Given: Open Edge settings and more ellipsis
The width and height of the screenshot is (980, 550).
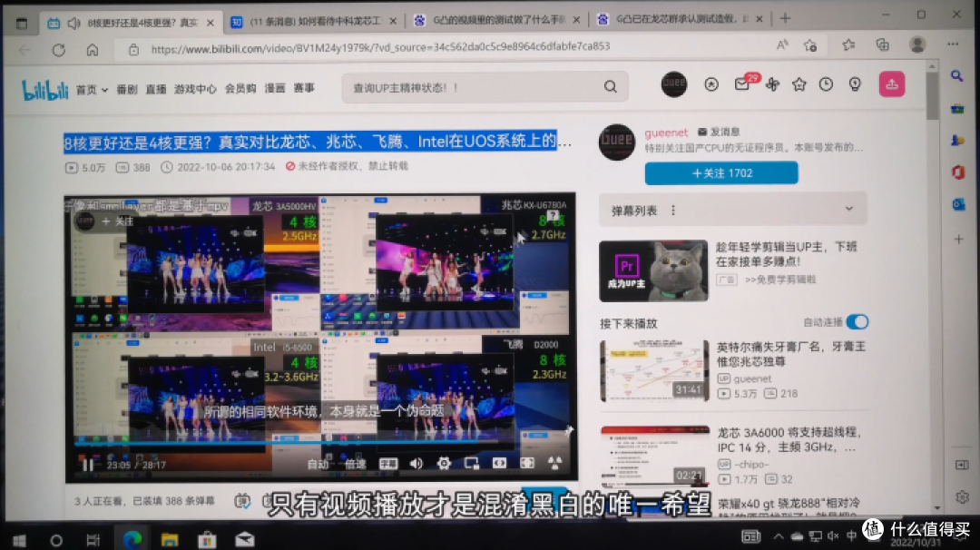Looking at the screenshot, I should (x=953, y=44).
